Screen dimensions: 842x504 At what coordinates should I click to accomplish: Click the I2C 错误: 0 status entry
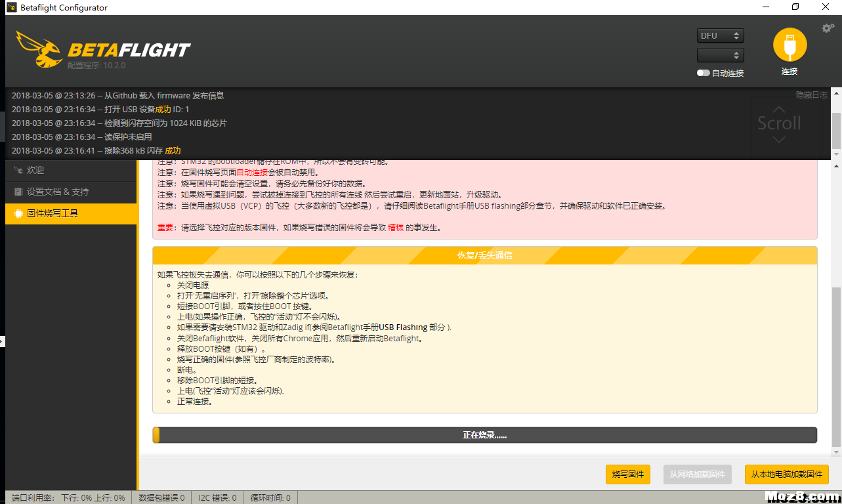pyautogui.click(x=217, y=498)
